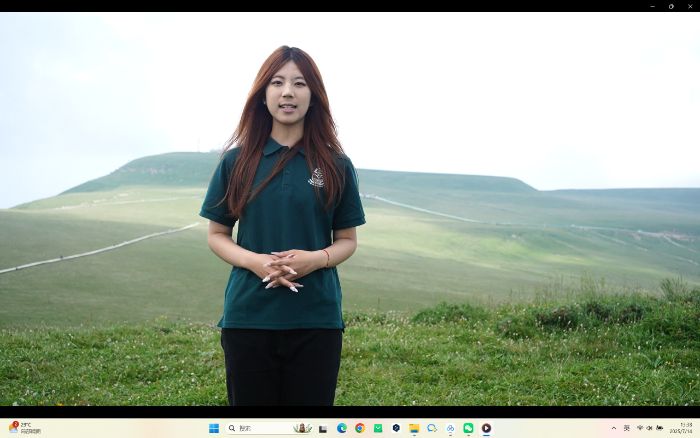Open Google Chrome from the taskbar
The width and height of the screenshot is (700, 438).
(360, 428)
